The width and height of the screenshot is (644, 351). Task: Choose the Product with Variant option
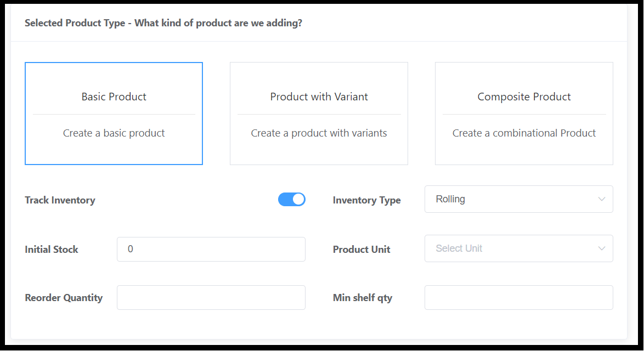pyautogui.click(x=319, y=114)
